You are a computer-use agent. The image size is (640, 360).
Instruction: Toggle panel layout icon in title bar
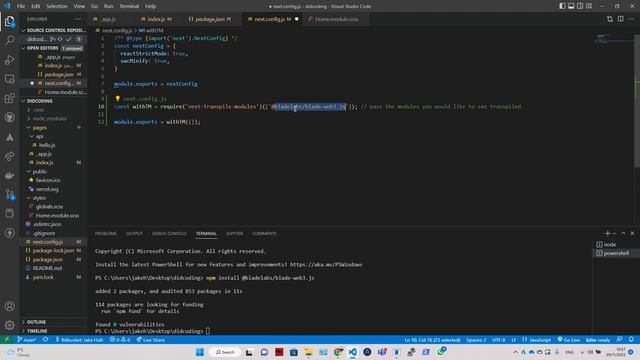click(x=571, y=6)
